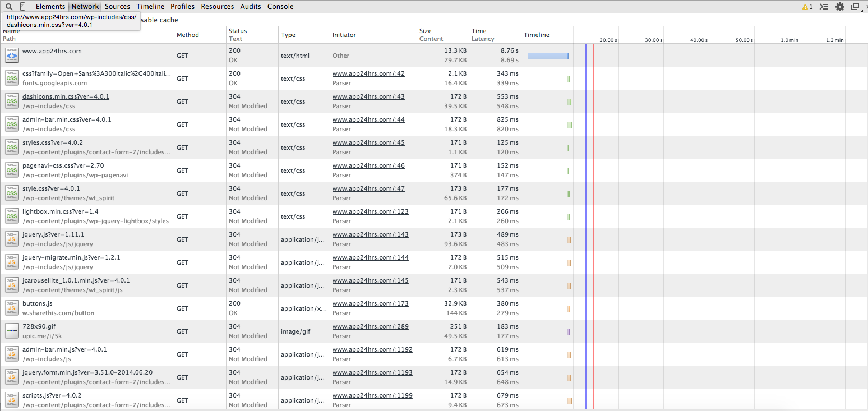Screen dimensions: 868x411
Task: Switch to the Resources tab
Action: [x=218, y=7]
